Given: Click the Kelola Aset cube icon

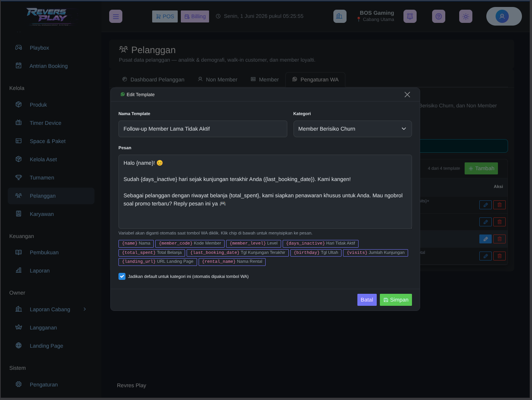Looking at the screenshot, I should [19, 159].
